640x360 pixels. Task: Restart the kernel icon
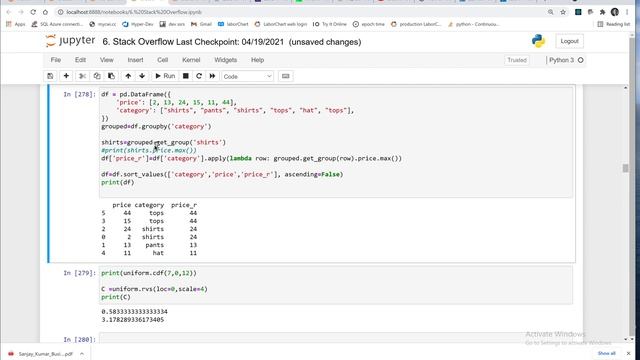click(199, 76)
